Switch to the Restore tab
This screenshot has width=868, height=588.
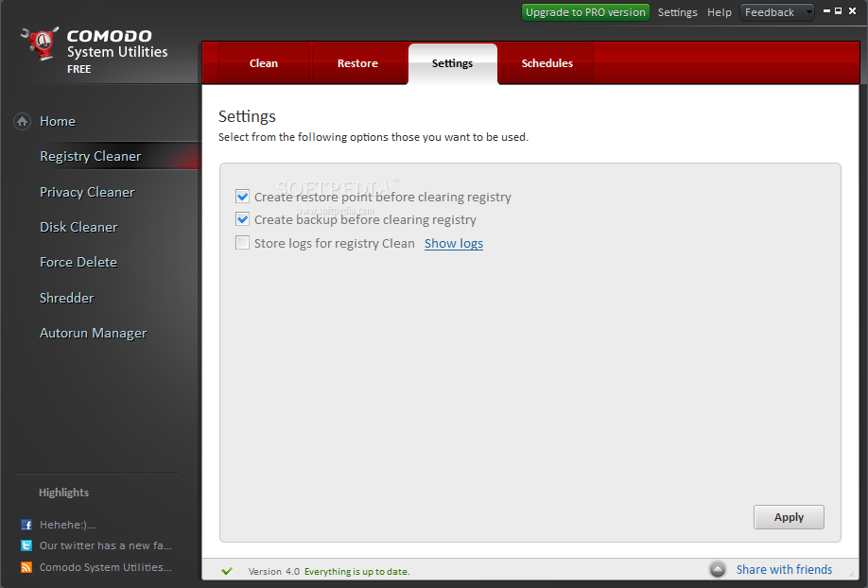pos(357,63)
